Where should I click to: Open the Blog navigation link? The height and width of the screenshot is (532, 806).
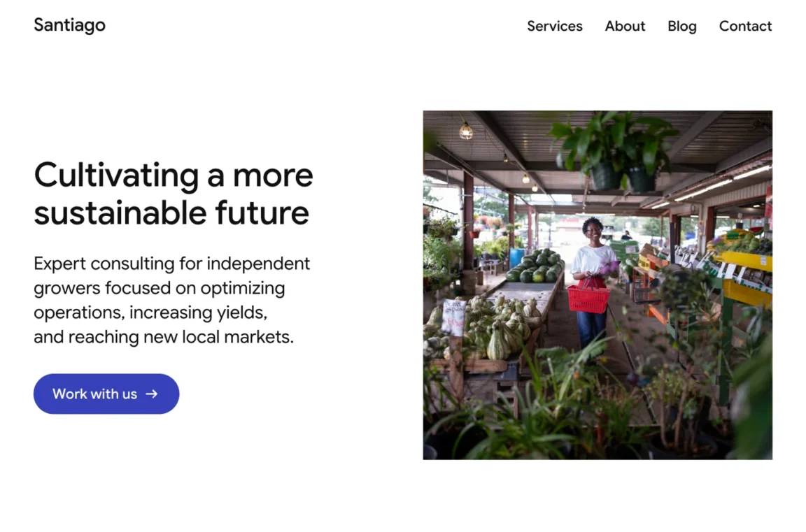coord(681,26)
